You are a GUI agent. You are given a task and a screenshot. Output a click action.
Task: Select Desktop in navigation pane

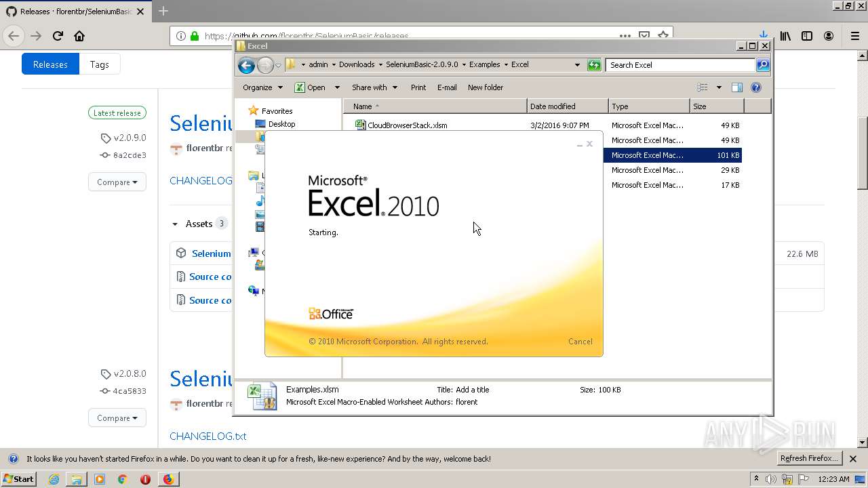click(x=275, y=124)
